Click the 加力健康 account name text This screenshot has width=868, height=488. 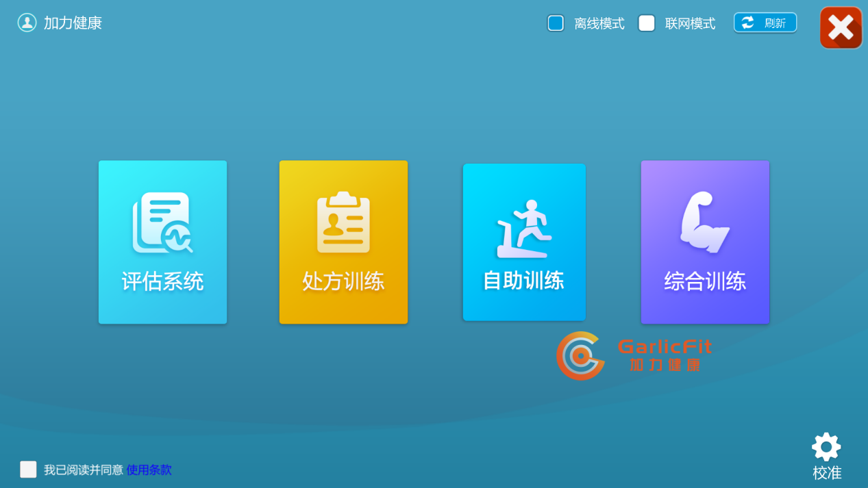pyautogui.click(x=73, y=23)
